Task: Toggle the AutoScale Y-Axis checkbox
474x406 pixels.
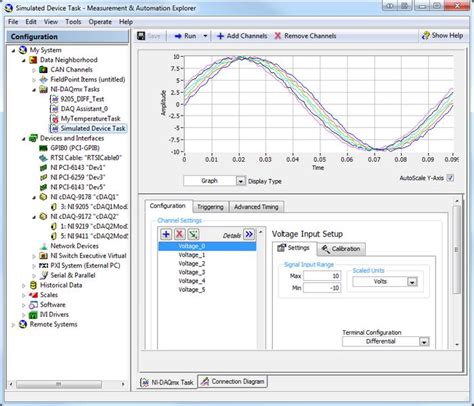Action: click(x=450, y=178)
